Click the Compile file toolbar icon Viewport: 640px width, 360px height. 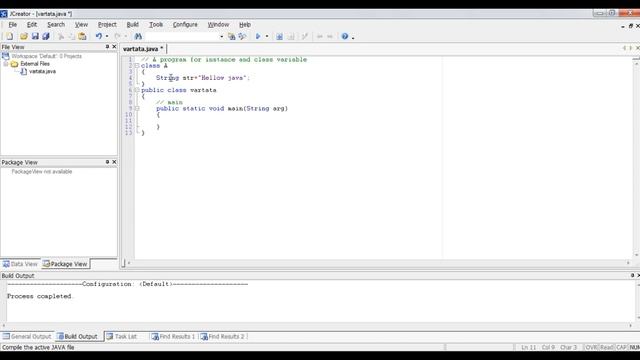[x=279, y=36]
